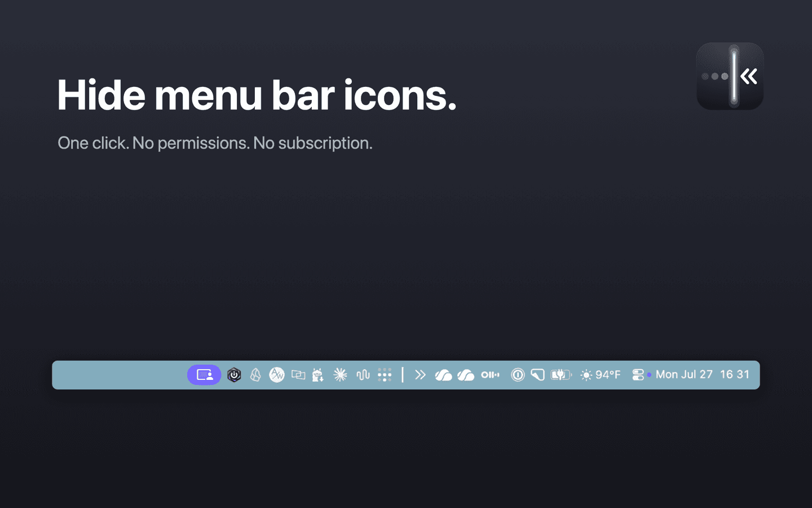Click the overlapping displays menu bar icon
Viewport: 812px width, 508px height.
click(x=298, y=375)
